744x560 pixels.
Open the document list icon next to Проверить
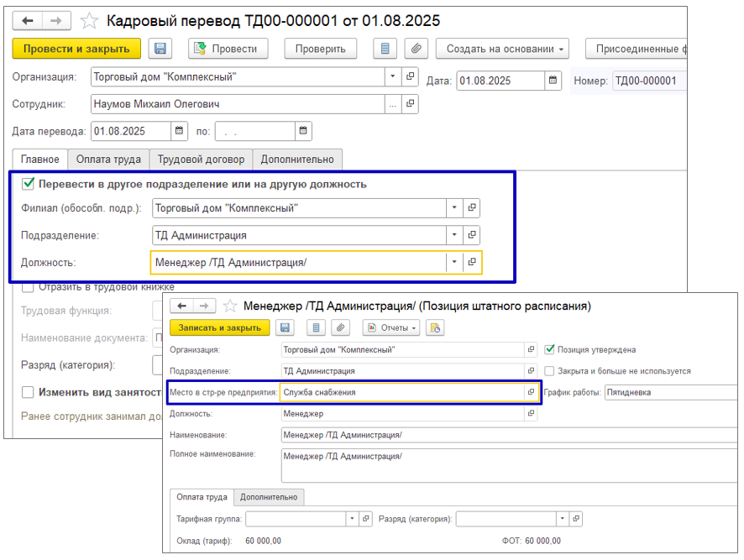pos(385,49)
